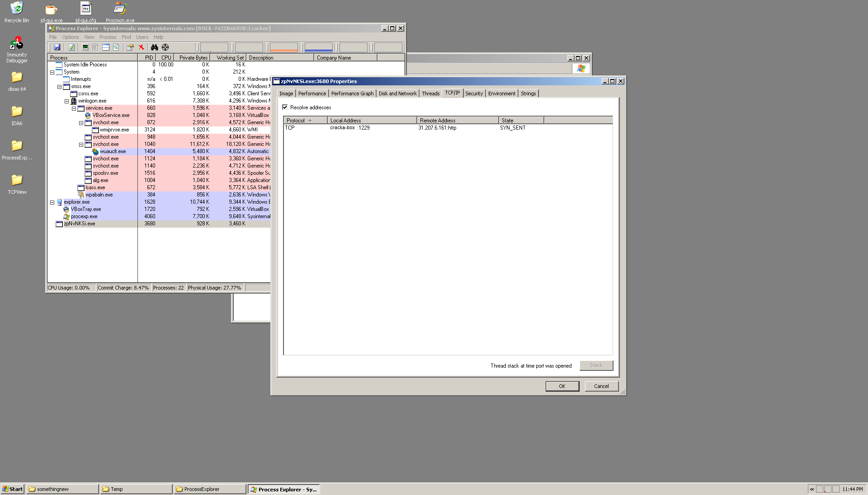Click the DLL/handle view toolbar icon
This screenshot has width=868, height=495.
pos(116,47)
